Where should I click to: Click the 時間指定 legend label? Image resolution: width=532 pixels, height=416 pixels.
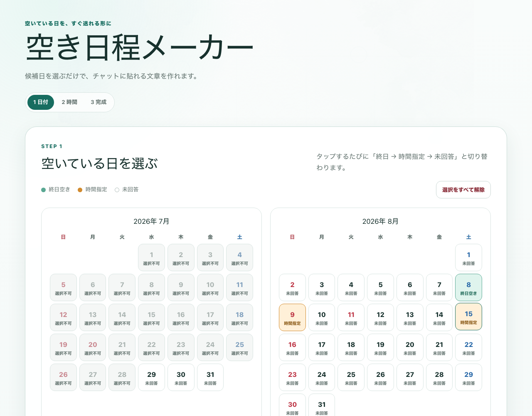tap(96, 190)
